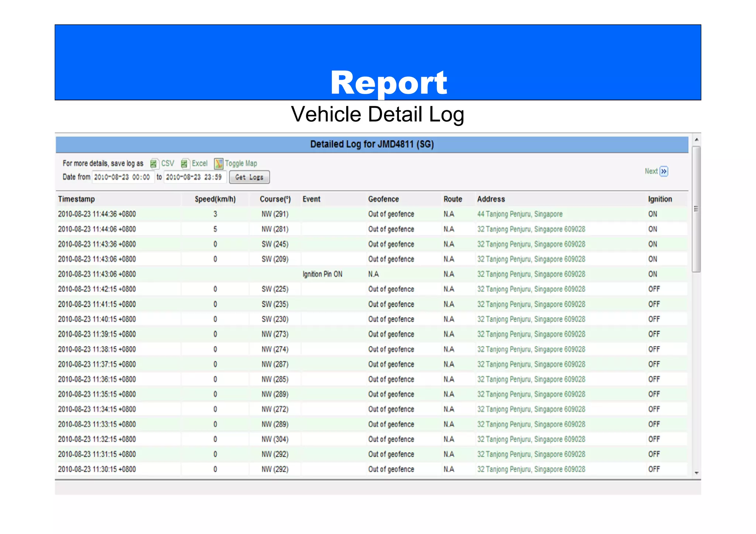Screen dimensions: 756x534
Task: Click the Course(°) column header
Action: 275,199
